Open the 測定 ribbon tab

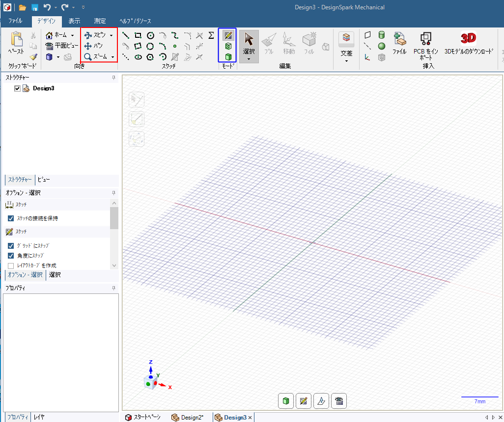tap(100, 21)
